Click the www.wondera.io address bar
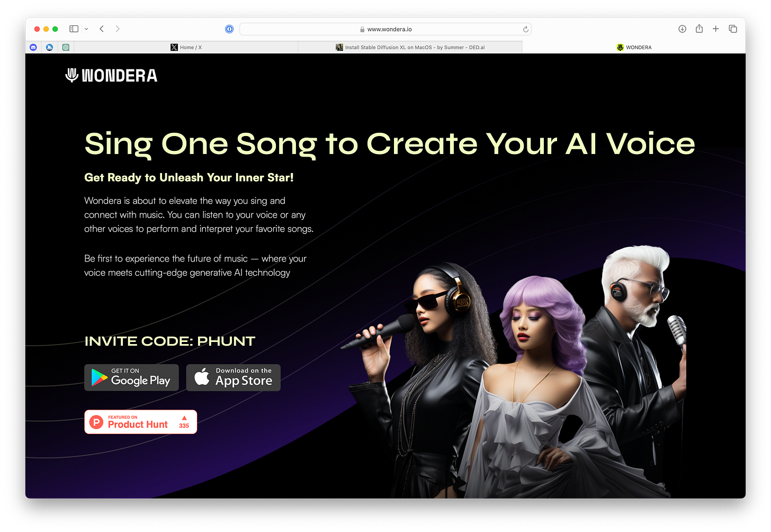The width and height of the screenshot is (771, 532). coord(385,29)
